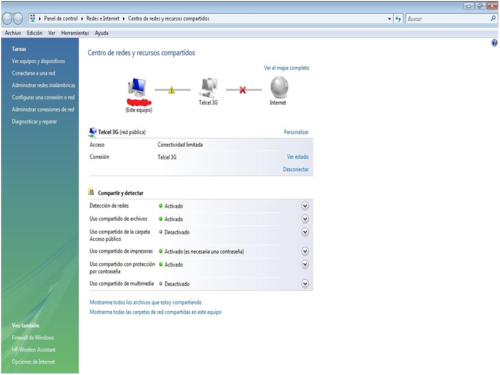Click the Centro de redes y recursos compartidos heading
Viewport: 500px width, 375px height.
click(x=141, y=53)
